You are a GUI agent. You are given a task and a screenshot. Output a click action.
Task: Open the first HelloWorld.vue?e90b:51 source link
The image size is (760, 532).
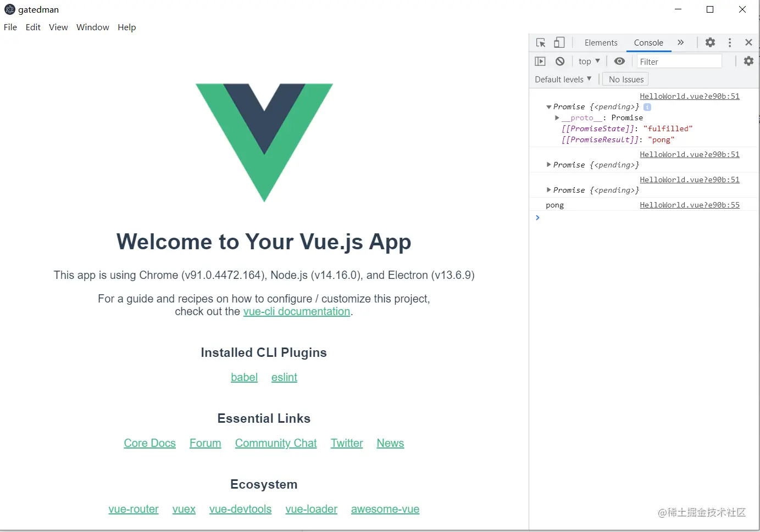tap(690, 96)
